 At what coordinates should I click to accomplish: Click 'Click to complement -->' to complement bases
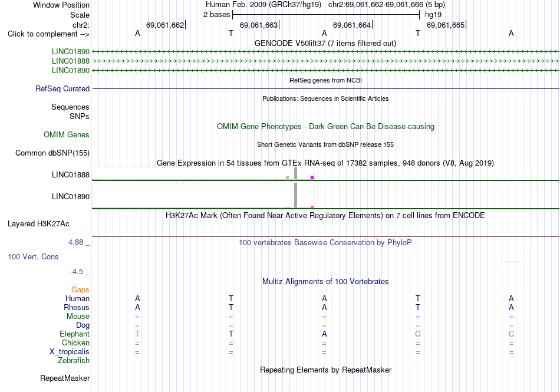pos(48,34)
